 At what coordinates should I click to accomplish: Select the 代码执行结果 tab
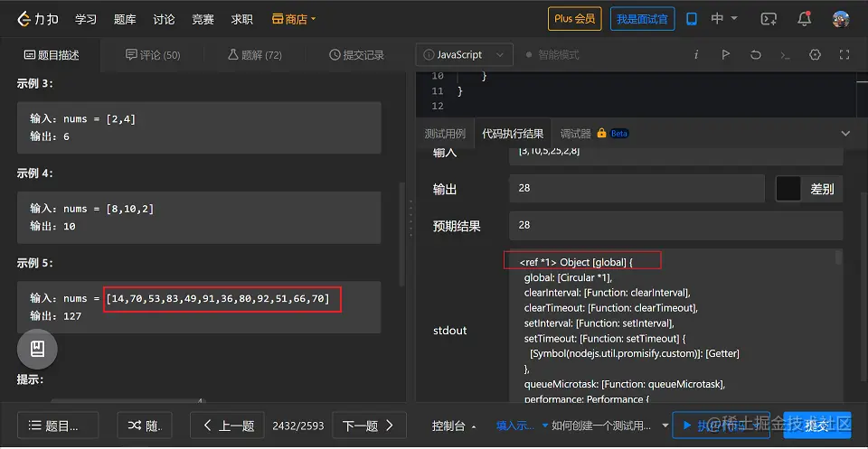pos(513,134)
